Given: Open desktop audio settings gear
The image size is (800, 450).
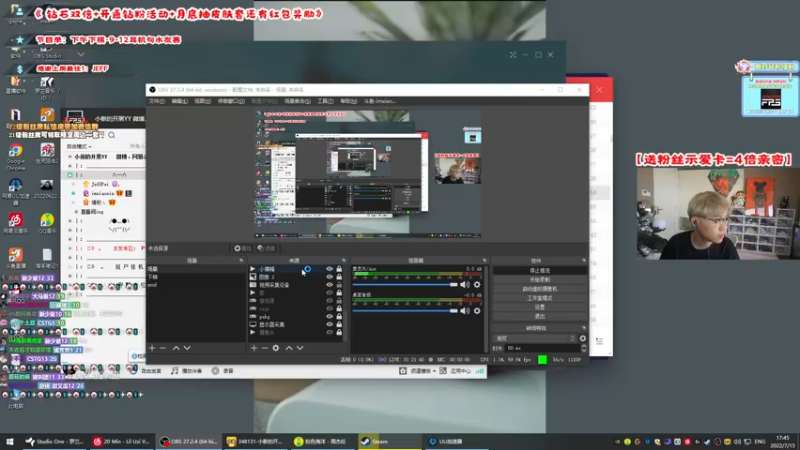Looking at the screenshot, I should point(477,311).
